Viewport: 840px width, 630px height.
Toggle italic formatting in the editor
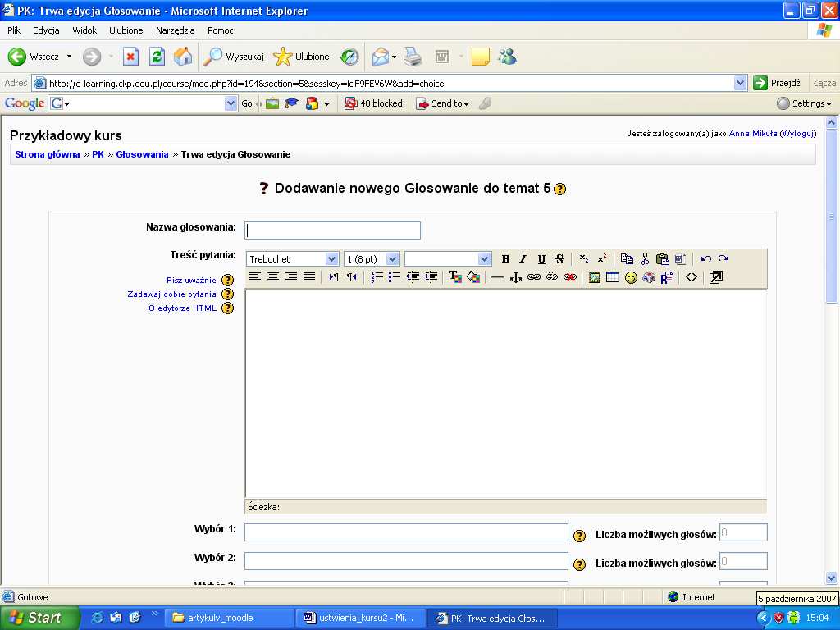pos(523,259)
